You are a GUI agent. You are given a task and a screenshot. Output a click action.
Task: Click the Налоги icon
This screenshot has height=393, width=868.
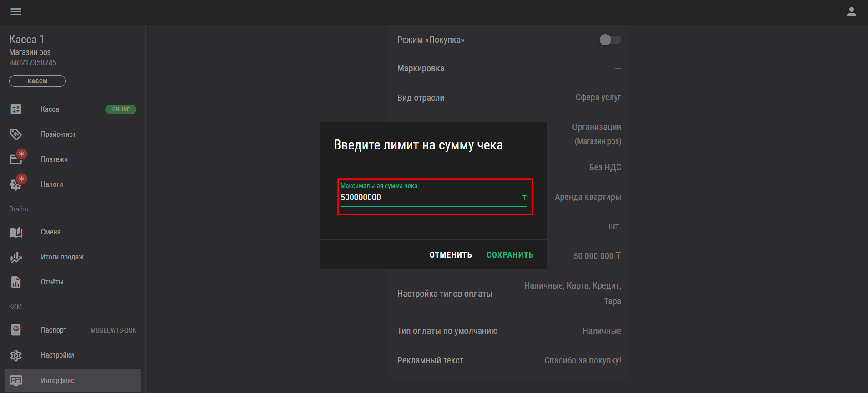pyautogui.click(x=16, y=184)
